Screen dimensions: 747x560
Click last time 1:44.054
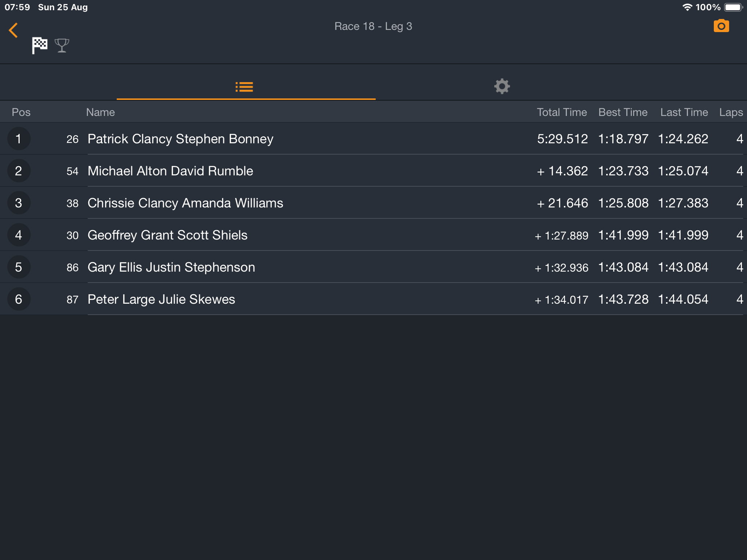683,299
